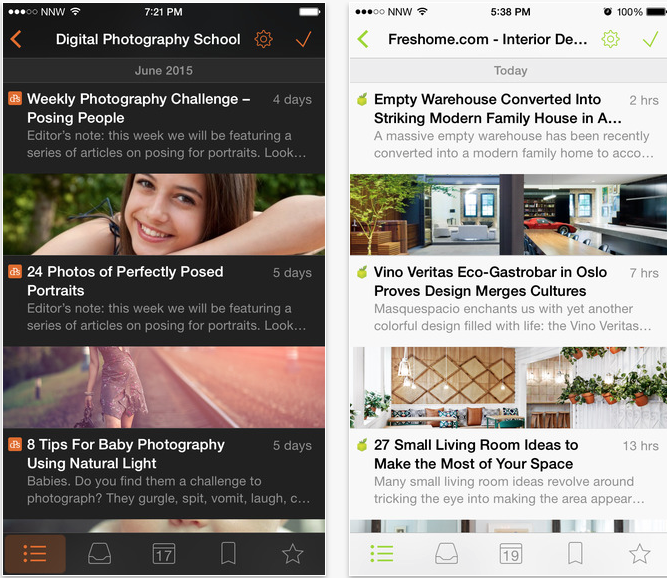Click summary starting 'Many small living room ideas'
This screenshot has width=667, height=578.
point(509,490)
